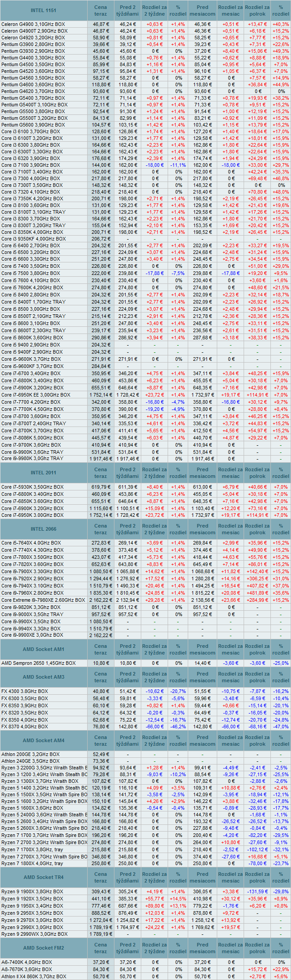
Task: Click the AMD Socket TR4 section header
Action: (44, 877)
